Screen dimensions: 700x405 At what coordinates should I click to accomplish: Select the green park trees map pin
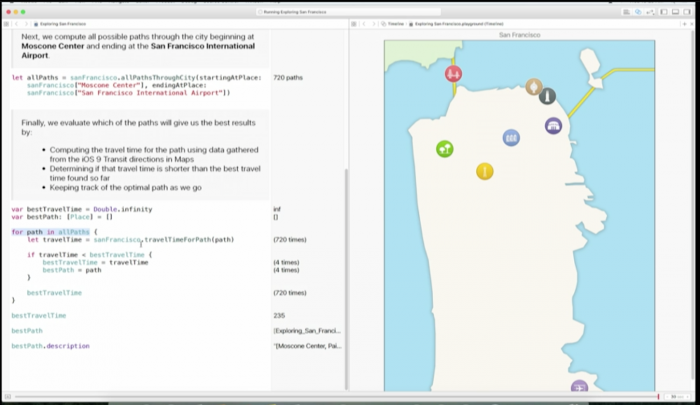[445, 149]
